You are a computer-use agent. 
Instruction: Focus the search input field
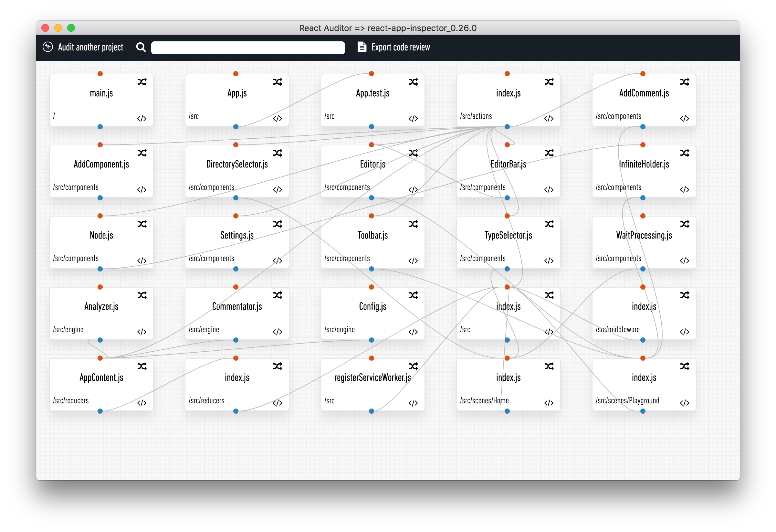tap(248, 48)
